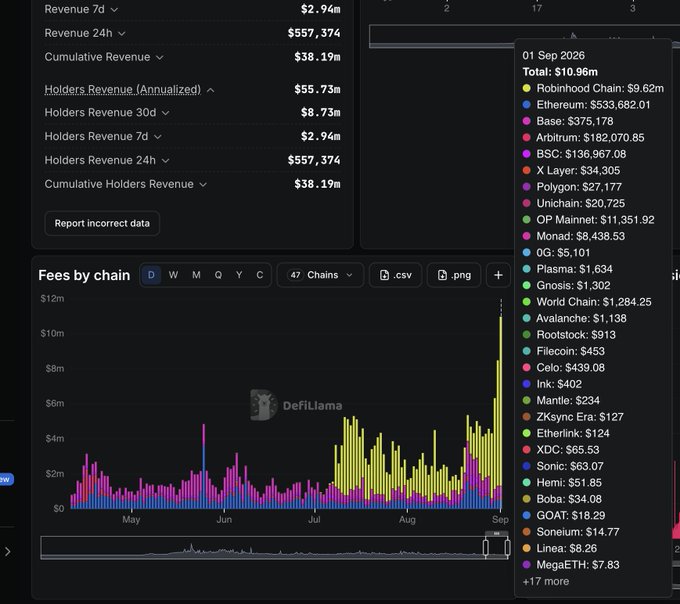
Task: Click the Fees by chain title
Action: coord(84,275)
